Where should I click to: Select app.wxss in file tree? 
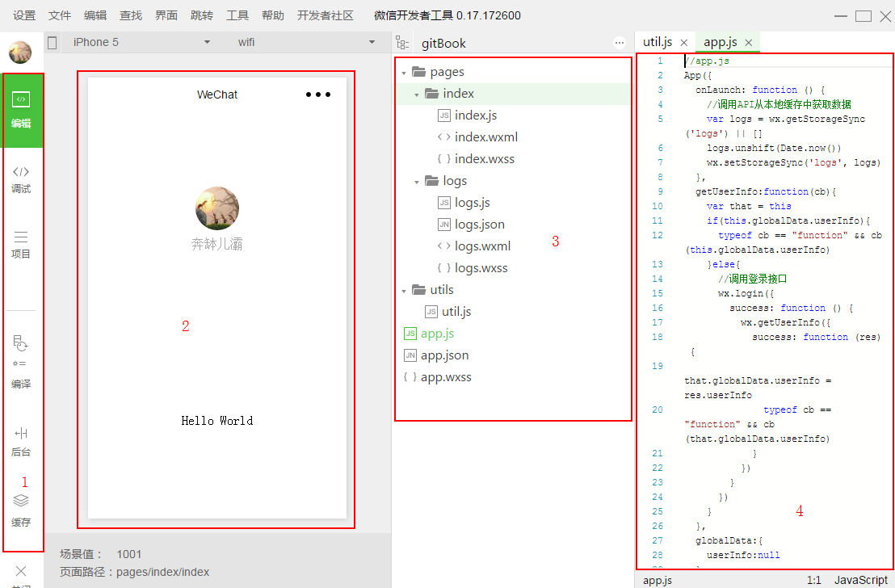(x=446, y=376)
